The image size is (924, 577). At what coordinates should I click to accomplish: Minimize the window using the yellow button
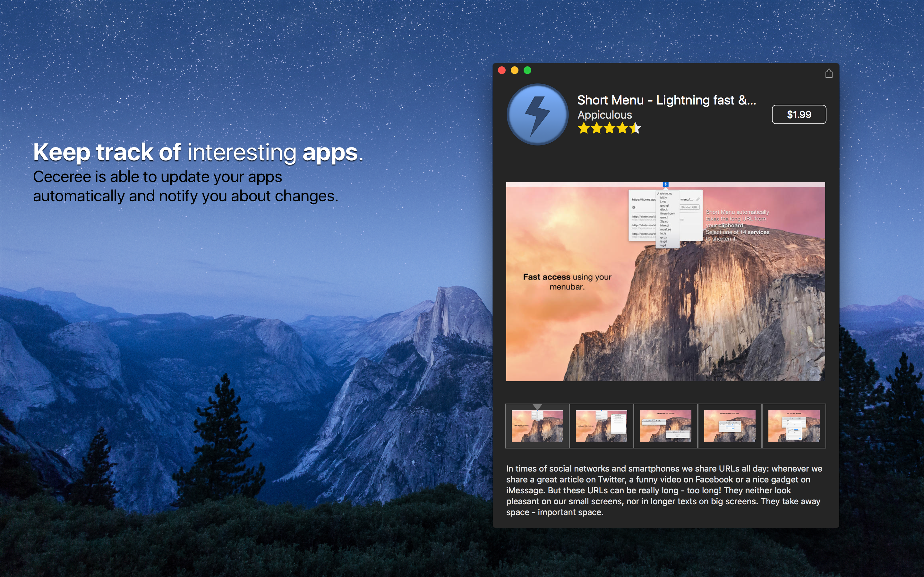(515, 70)
